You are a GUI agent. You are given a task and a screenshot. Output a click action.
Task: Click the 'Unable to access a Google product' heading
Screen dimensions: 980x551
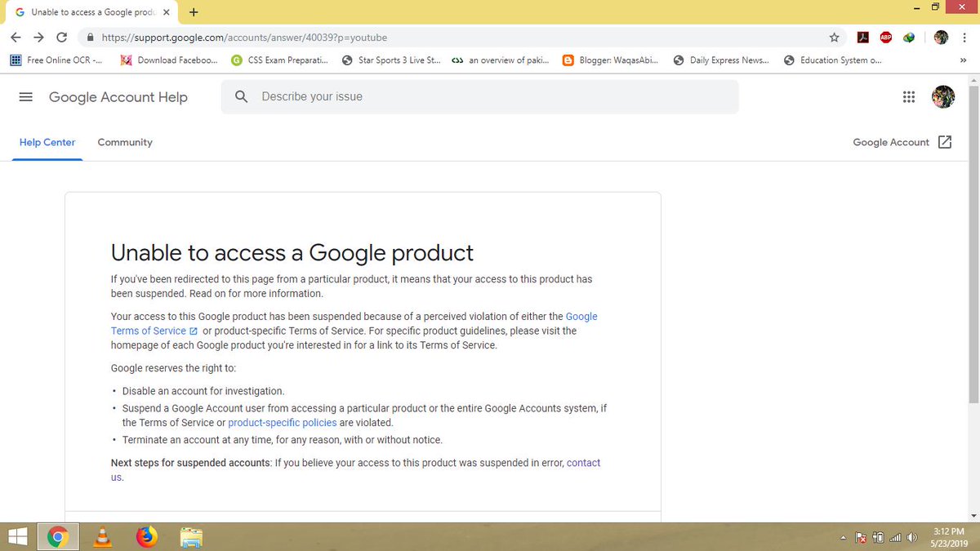(292, 253)
